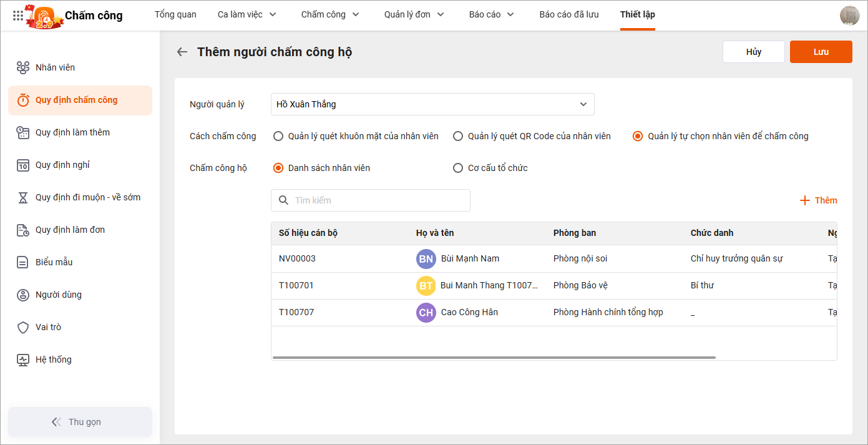Screen dimensions: 868x445
Task: Click the back arrow beside the page title
Action: [182, 52]
